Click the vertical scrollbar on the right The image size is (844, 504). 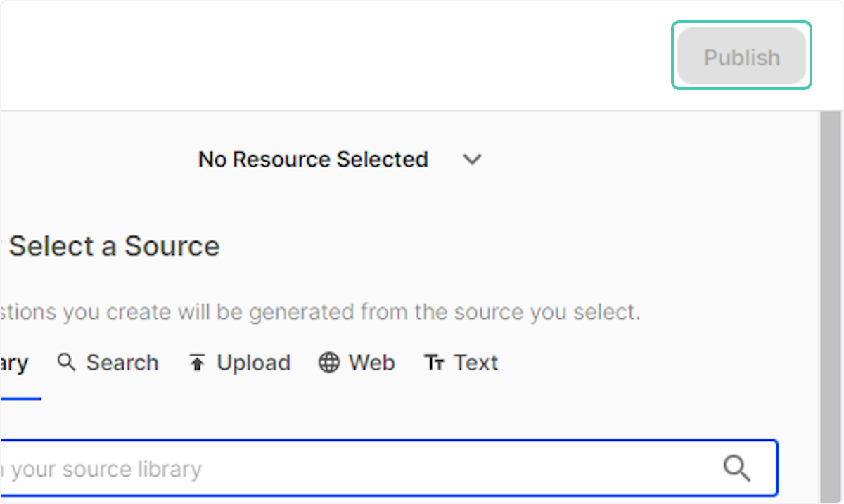(x=830, y=302)
